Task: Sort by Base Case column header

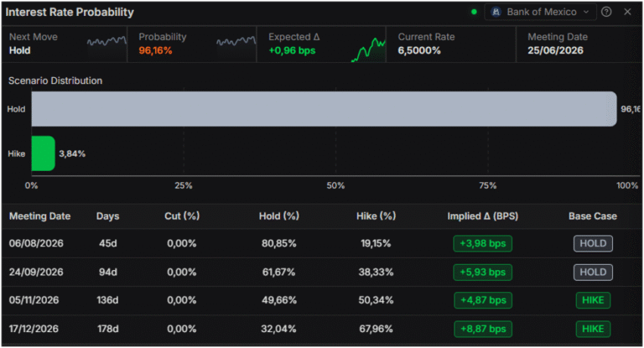Action: click(x=593, y=216)
